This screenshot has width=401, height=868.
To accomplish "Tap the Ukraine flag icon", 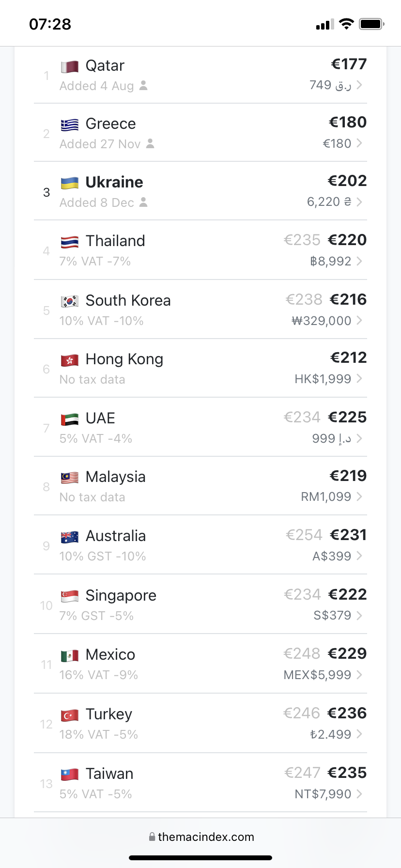I will pyautogui.click(x=70, y=183).
